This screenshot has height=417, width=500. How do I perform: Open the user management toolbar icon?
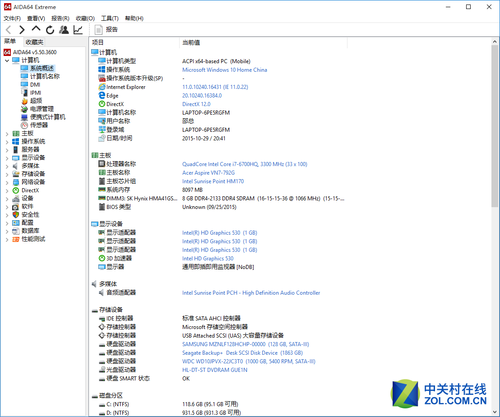pos(64,30)
